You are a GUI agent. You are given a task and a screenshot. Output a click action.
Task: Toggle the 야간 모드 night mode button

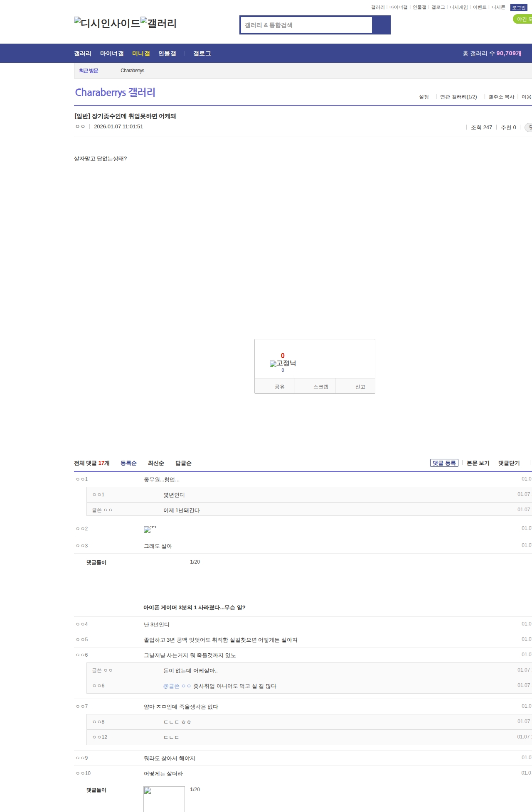522,19
